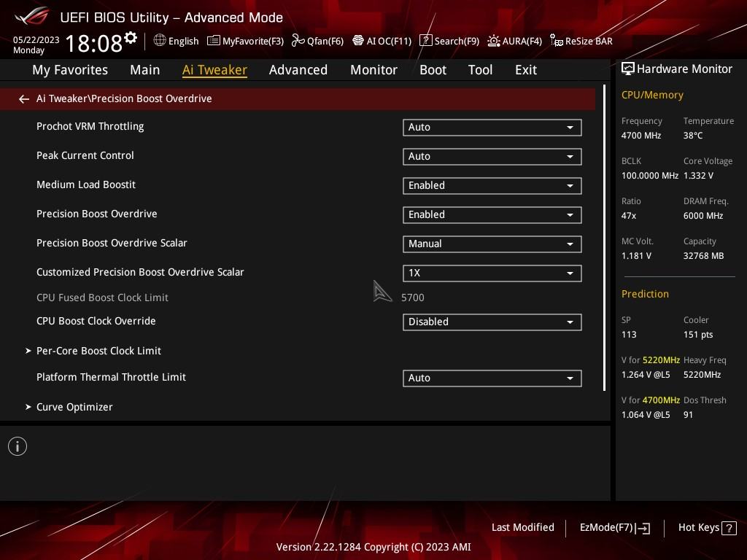The height and width of the screenshot is (560, 747).
Task: Click Last Modified button
Action: [x=522, y=527]
